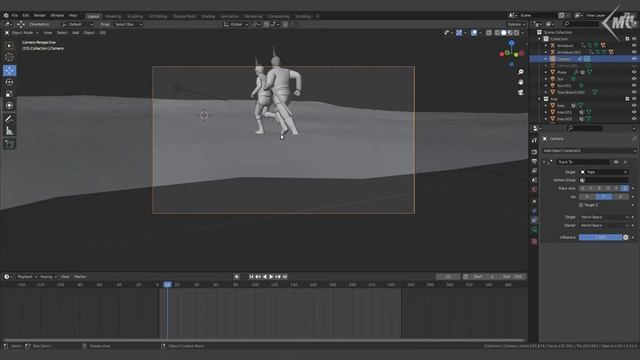The width and height of the screenshot is (640, 360).
Task: Open the Object properties tab icon
Action: point(534,201)
